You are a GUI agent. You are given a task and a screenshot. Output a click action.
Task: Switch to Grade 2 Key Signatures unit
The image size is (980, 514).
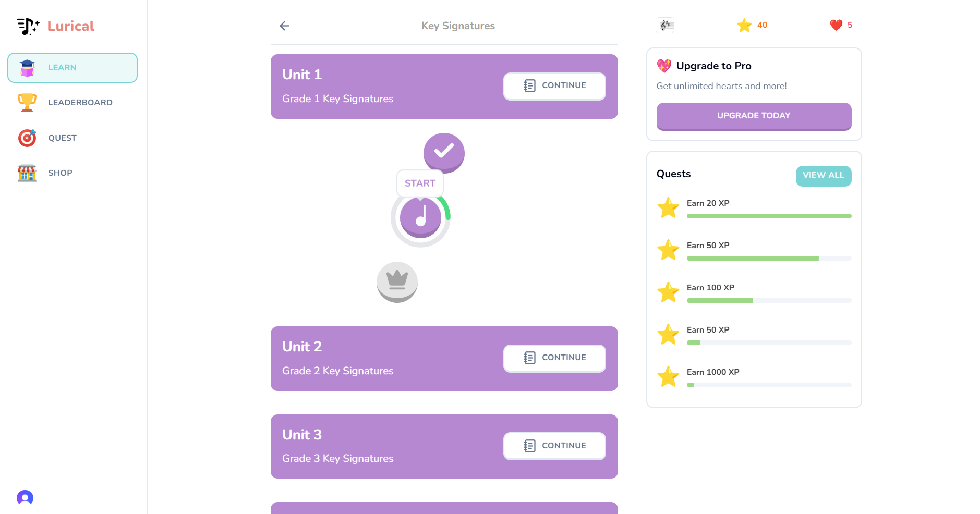click(554, 358)
